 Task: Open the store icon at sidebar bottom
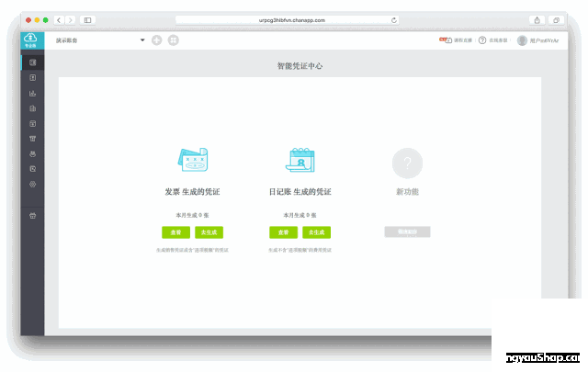click(33, 216)
